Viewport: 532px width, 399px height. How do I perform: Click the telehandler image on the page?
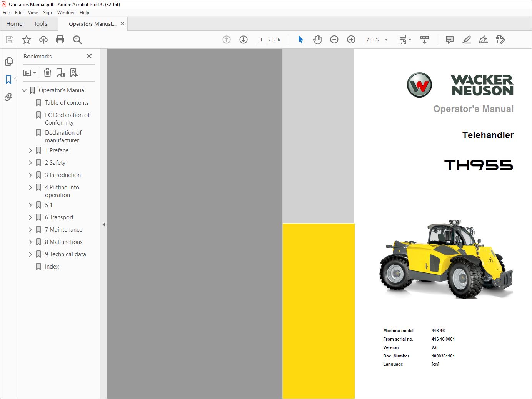click(x=447, y=259)
